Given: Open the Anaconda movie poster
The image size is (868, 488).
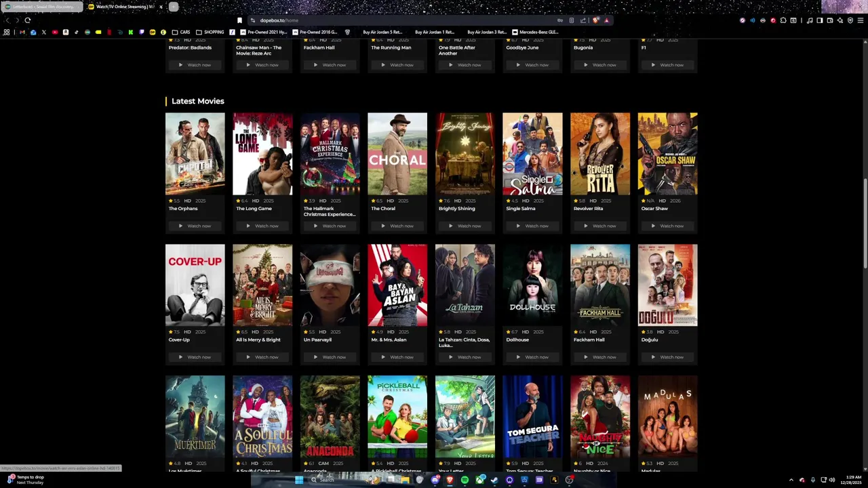Looking at the screenshot, I should [330, 417].
